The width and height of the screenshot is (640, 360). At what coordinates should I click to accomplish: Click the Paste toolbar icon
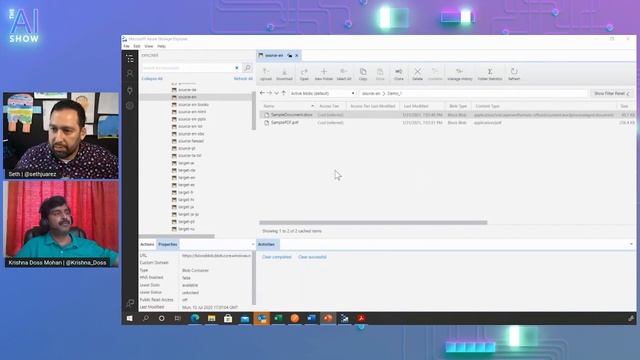point(380,74)
